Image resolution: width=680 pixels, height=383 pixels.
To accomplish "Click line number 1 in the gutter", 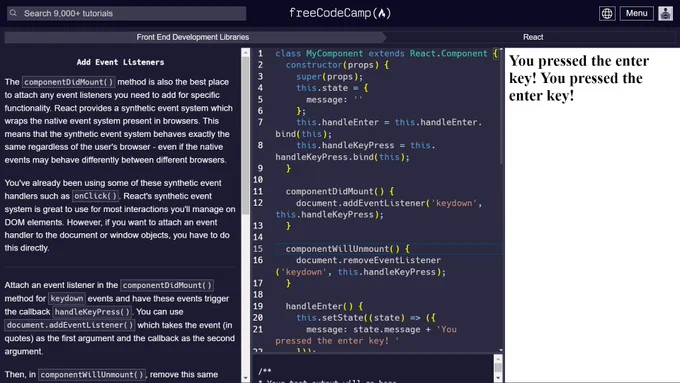I will tap(260, 53).
